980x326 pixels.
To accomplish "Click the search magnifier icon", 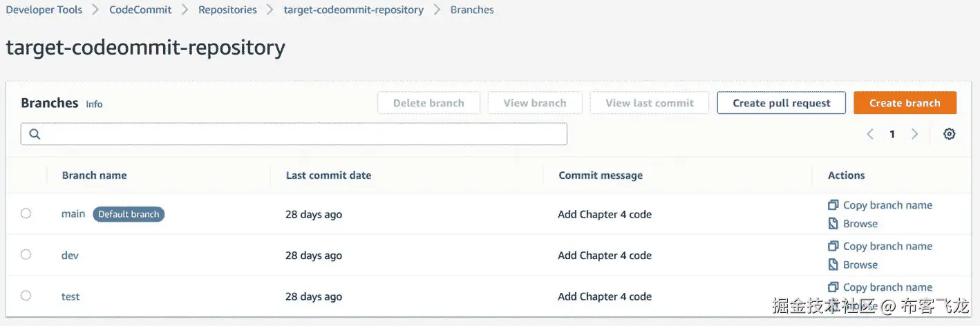I will (35, 134).
